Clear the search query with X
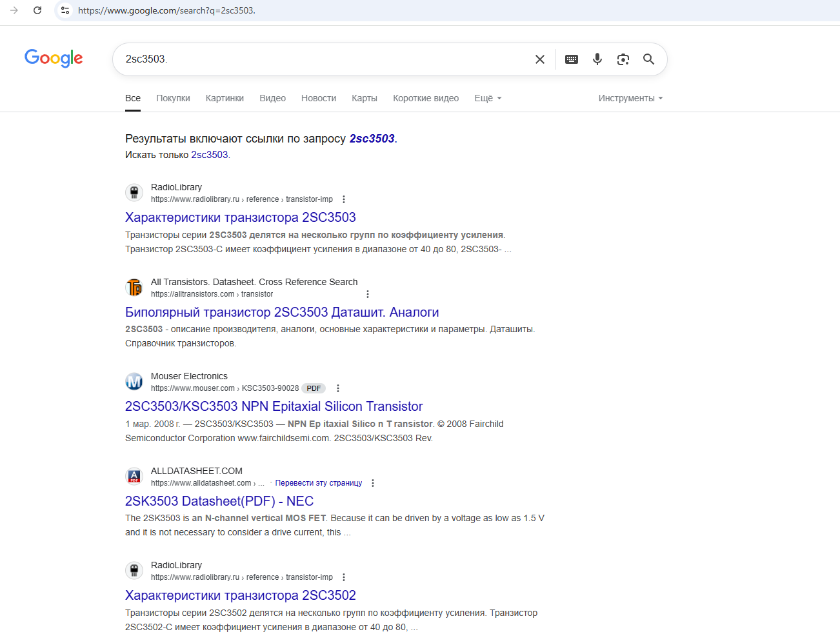This screenshot has height=634, width=840. [x=540, y=59]
